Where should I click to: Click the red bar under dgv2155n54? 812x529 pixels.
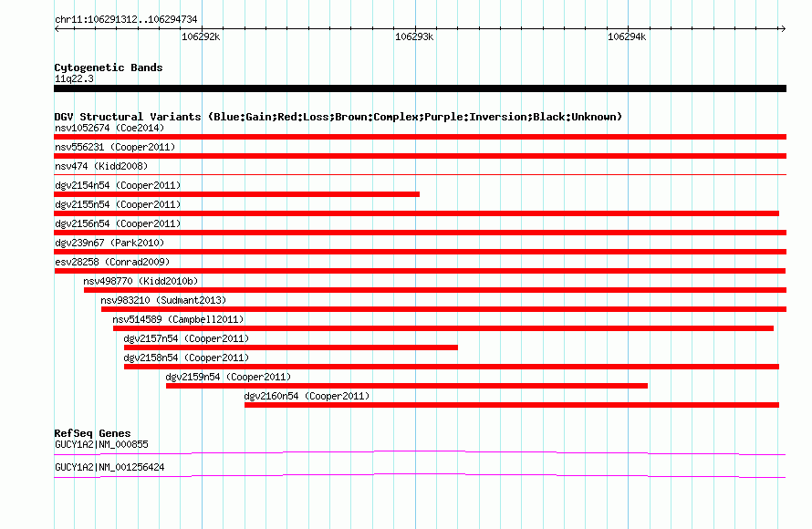coord(416,213)
